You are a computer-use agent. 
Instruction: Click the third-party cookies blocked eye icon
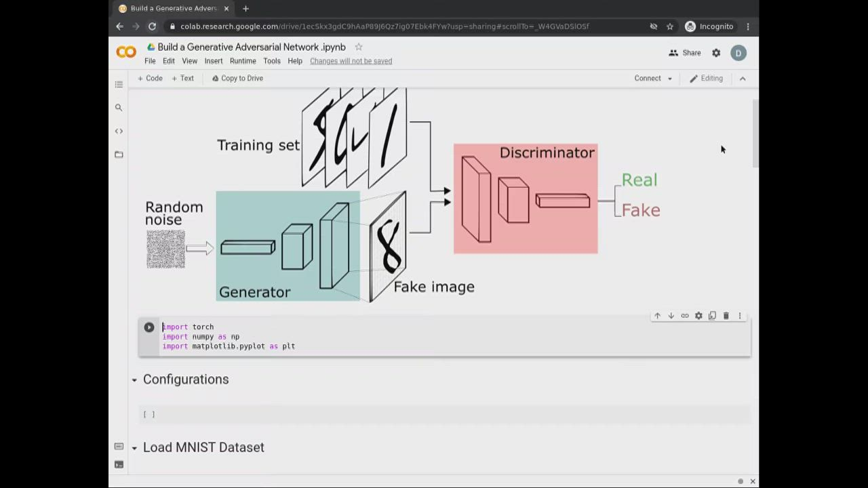coord(654,26)
